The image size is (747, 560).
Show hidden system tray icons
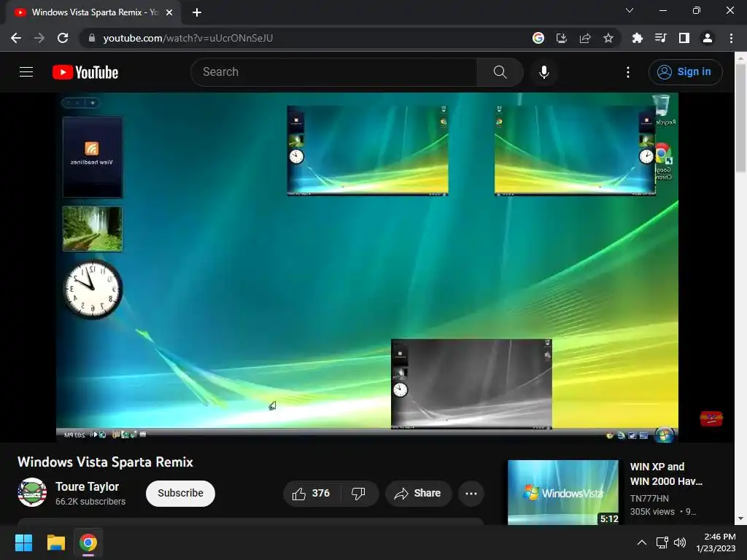[x=642, y=542]
